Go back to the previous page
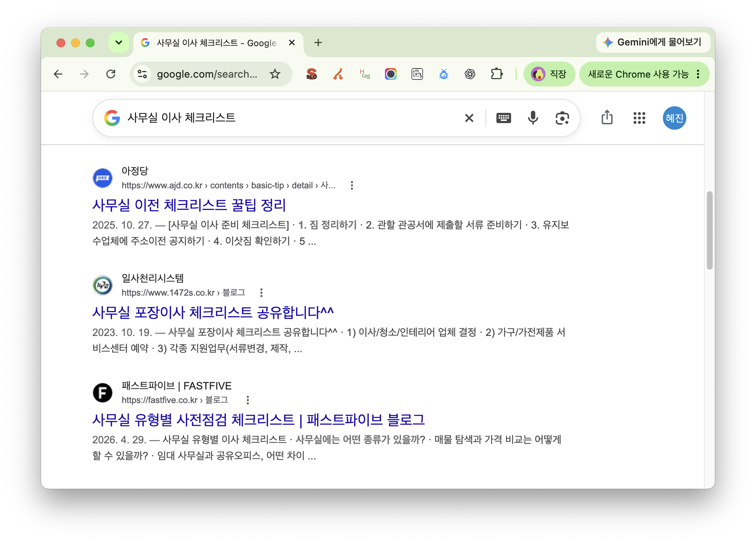Screen dimensions: 756x543 [58, 74]
